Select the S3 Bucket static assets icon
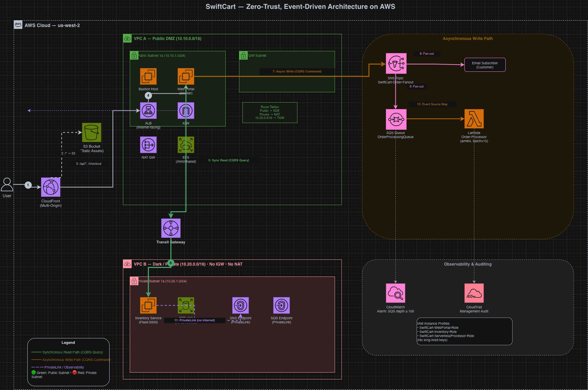This screenshot has width=588, height=390. (x=92, y=133)
